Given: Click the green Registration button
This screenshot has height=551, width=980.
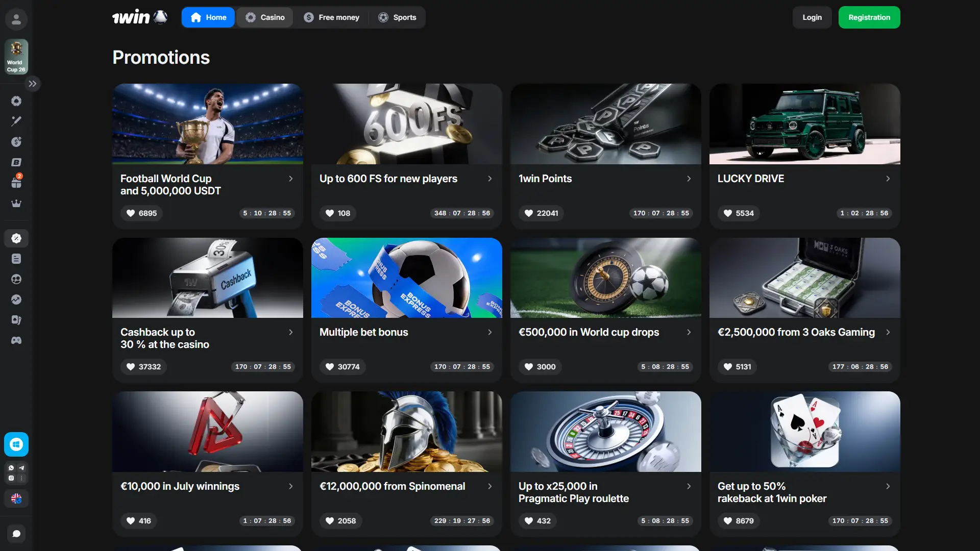Looking at the screenshot, I should tap(869, 17).
